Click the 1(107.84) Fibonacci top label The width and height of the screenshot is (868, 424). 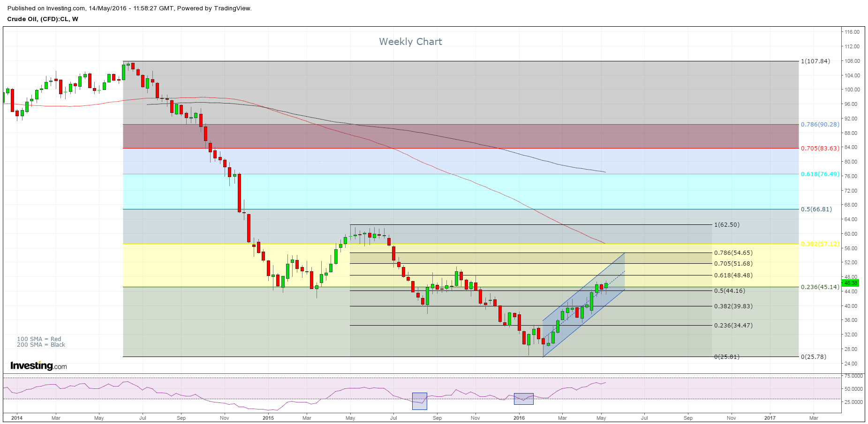[815, 61]
